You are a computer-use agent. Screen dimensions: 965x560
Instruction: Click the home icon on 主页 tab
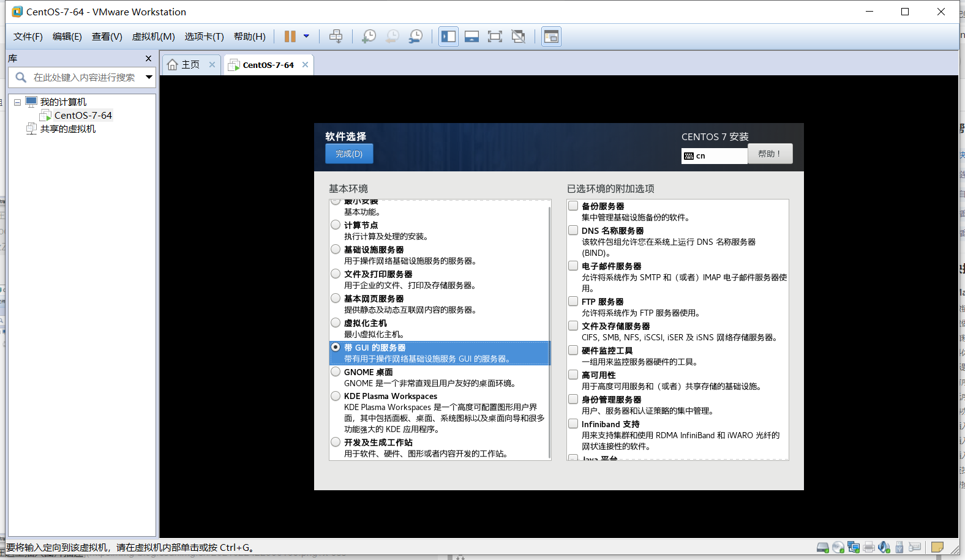(x=173, y=64)
